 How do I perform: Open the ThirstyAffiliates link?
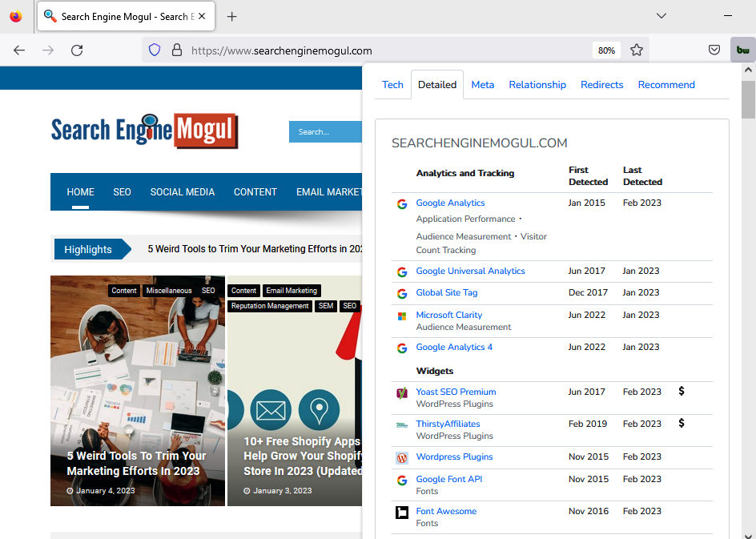click(448, 424)
